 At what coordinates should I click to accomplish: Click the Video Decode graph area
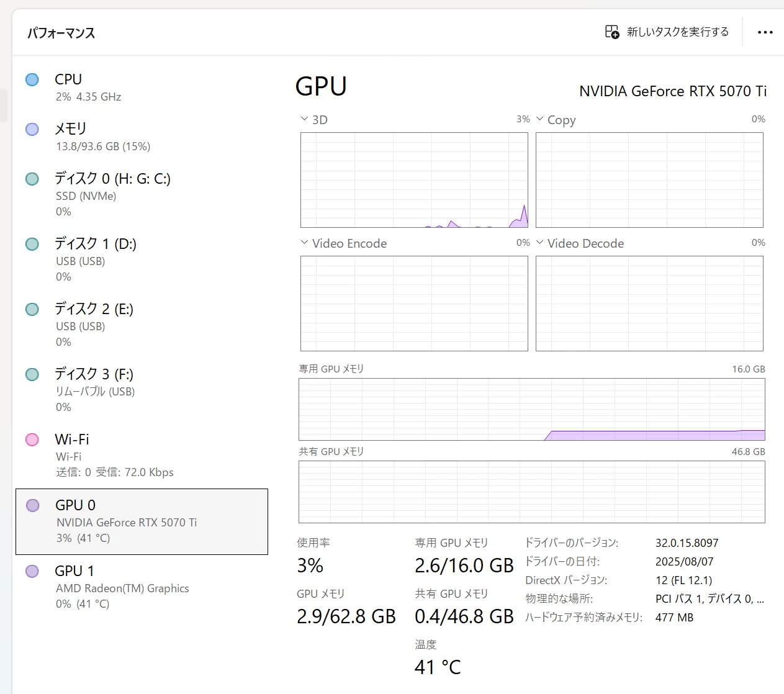[649, 304]
